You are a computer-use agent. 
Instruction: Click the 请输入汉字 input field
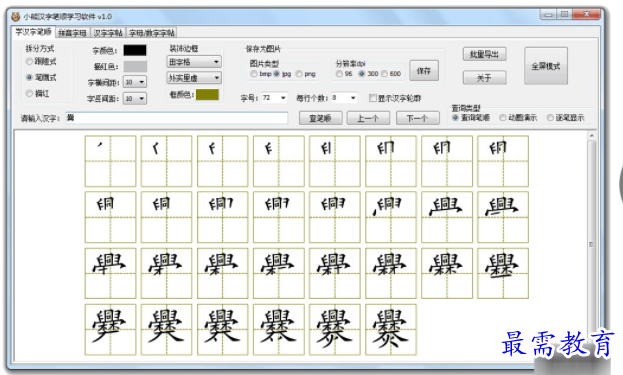pos(177,118)
